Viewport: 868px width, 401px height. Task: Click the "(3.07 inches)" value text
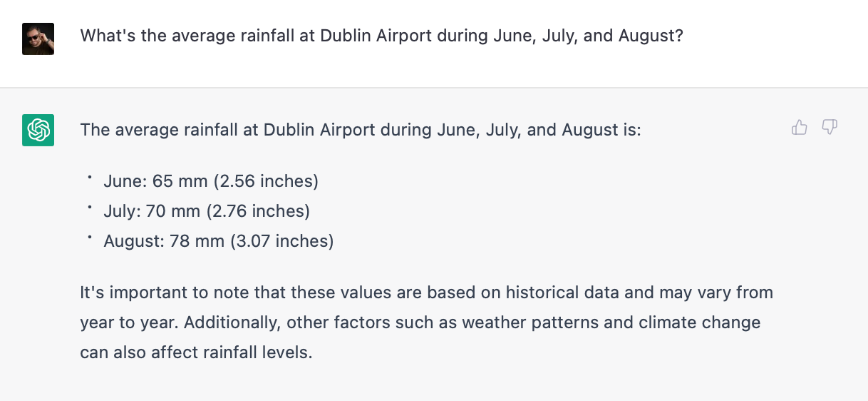click(x=281, y=241)
